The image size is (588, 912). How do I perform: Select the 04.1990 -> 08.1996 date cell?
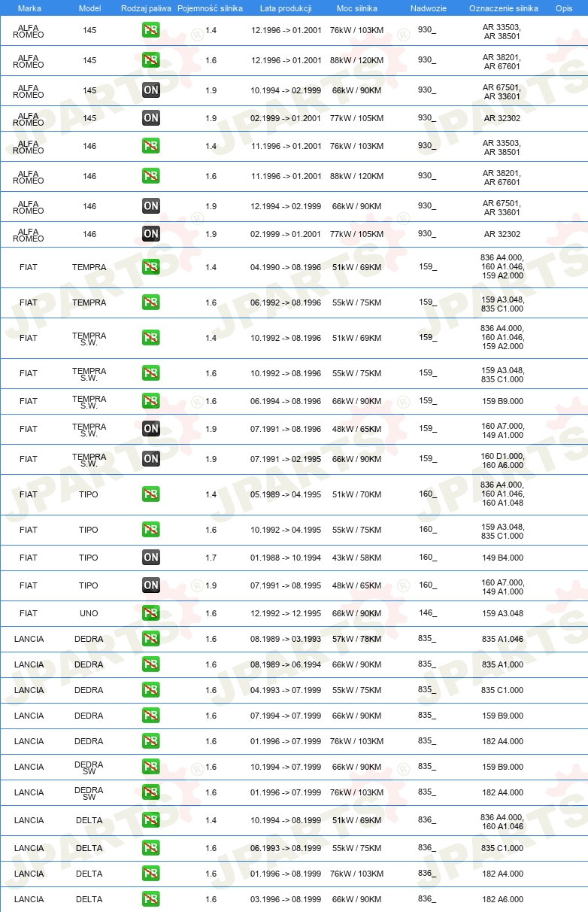tap(286, 267)
